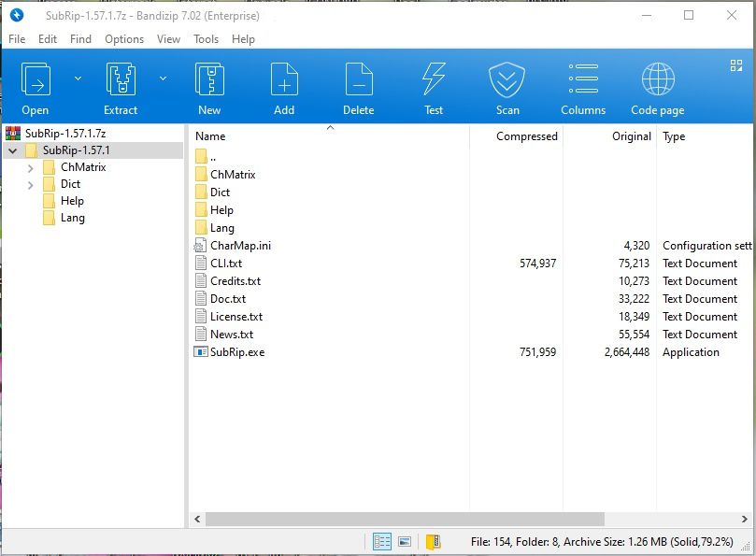The height and width of the screenshot is (556, 756).
Task: Open the dropdown arrow next to Open
Action: [x=78, y=78]
